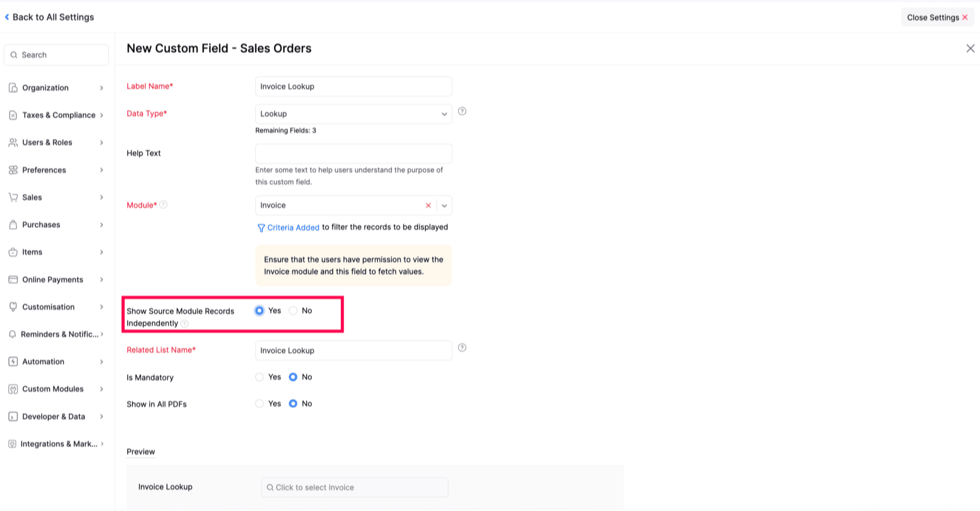Click the 'Remaining Fields: 3' text

tap(286, 130)
